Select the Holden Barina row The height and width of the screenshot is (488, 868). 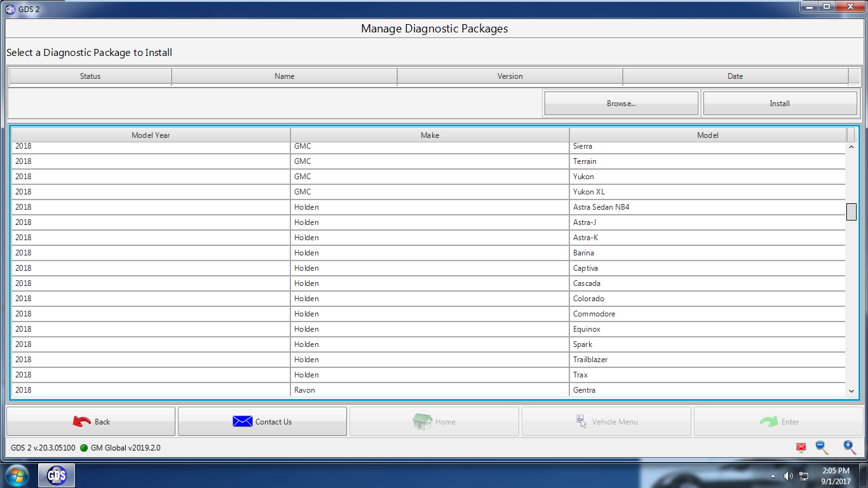point(428,253)
